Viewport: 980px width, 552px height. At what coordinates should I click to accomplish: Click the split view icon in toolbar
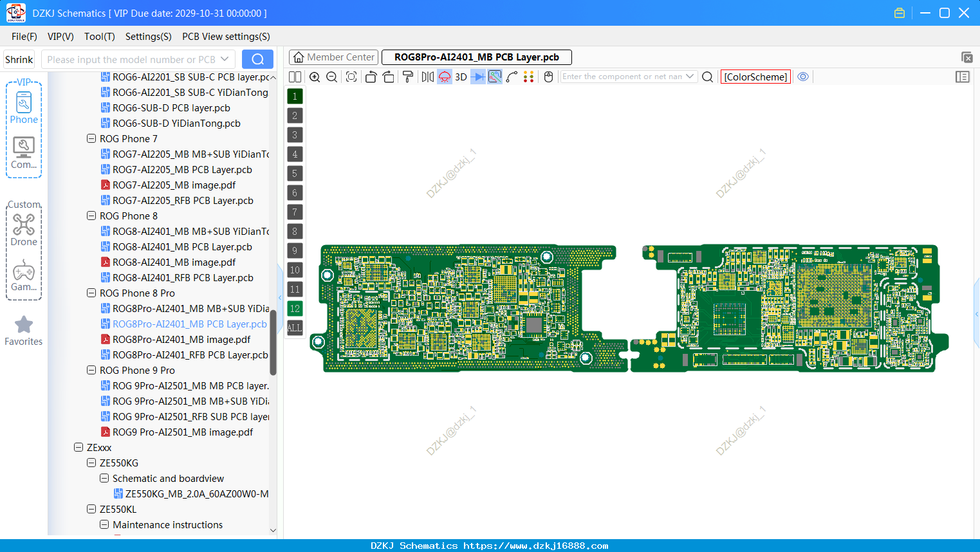pos(295,77)
